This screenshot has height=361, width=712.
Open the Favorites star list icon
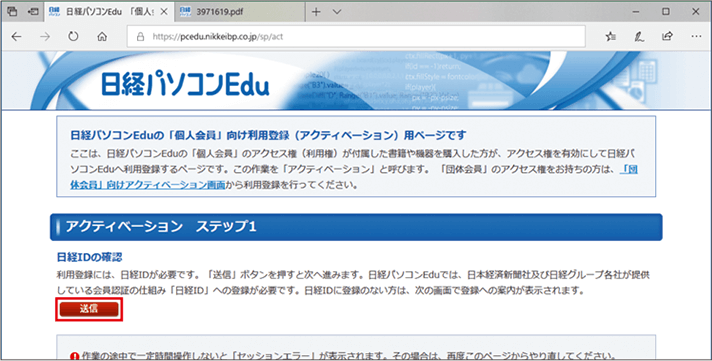coord(611,37)
